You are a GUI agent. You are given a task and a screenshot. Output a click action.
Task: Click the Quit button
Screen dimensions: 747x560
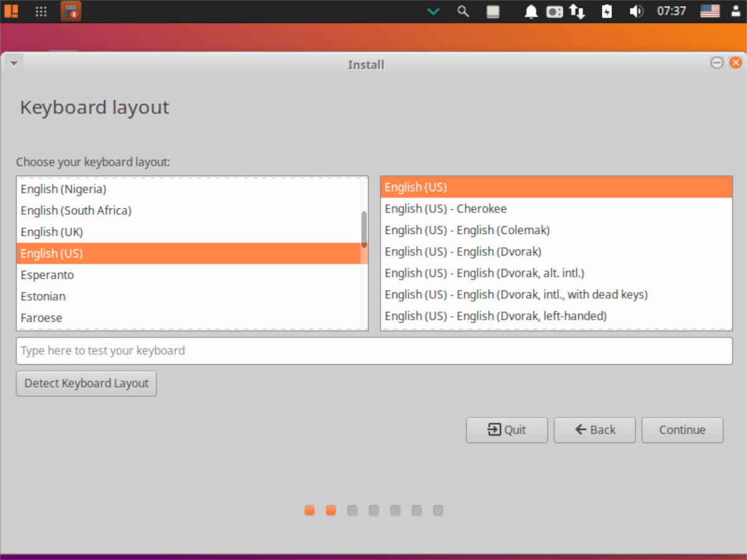coord(507,430)
